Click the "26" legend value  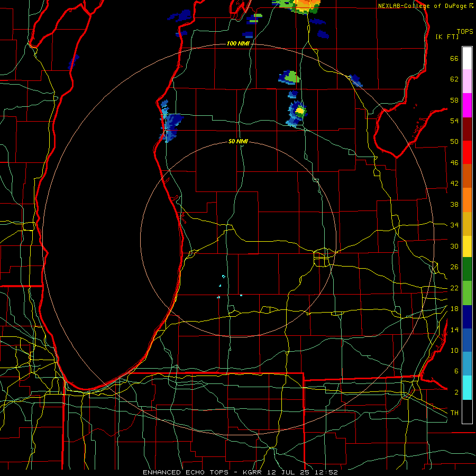coord(454,267)
